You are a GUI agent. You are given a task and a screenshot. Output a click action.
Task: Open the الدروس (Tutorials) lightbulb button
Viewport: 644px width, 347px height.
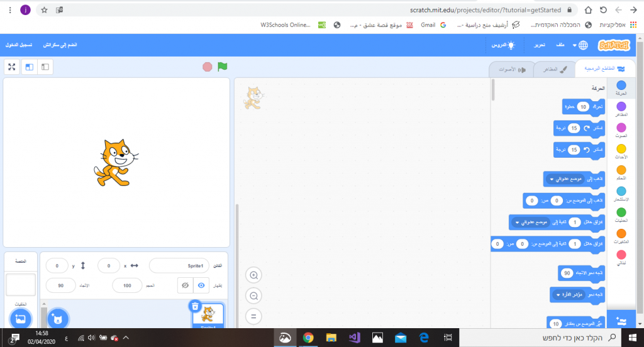[x=503, y=45]
